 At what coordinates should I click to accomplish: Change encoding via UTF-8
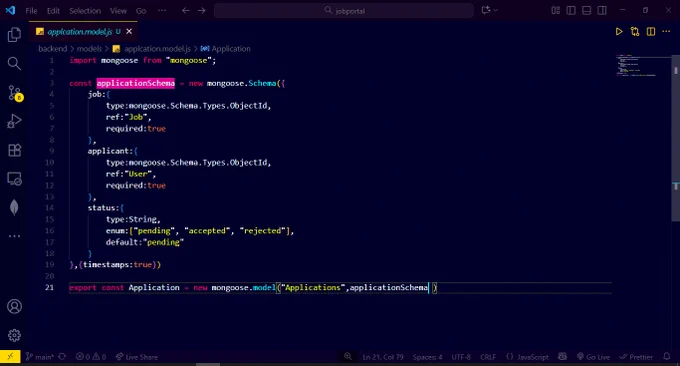461,357
